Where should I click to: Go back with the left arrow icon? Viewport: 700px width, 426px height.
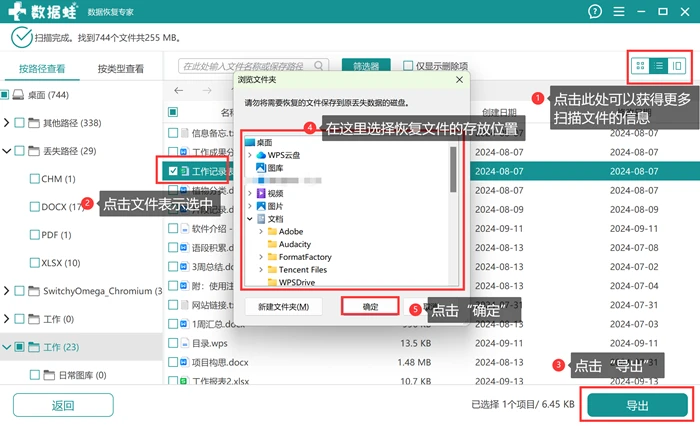(x=179, y=91)
